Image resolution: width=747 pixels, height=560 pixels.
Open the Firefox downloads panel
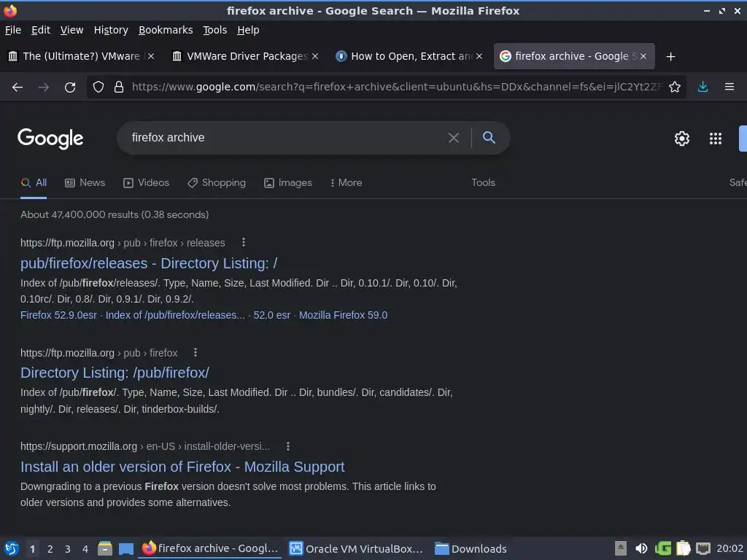pyautogui.click(x=703, y=87)
